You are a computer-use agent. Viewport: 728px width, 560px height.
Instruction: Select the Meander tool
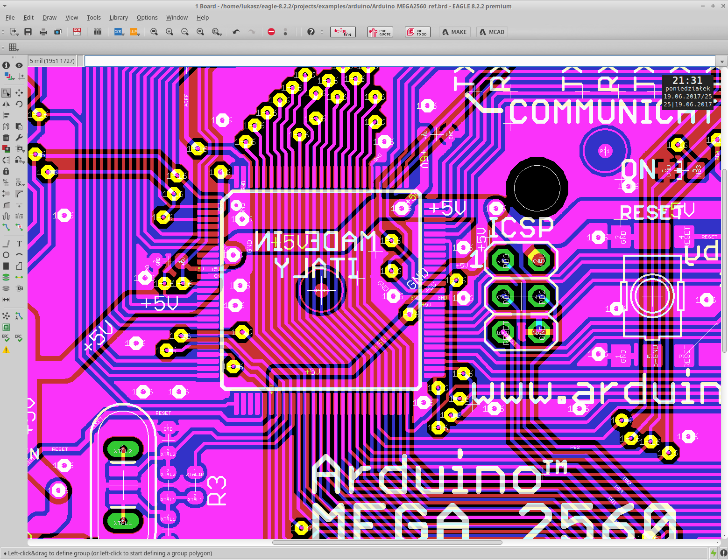coord(6,216)
